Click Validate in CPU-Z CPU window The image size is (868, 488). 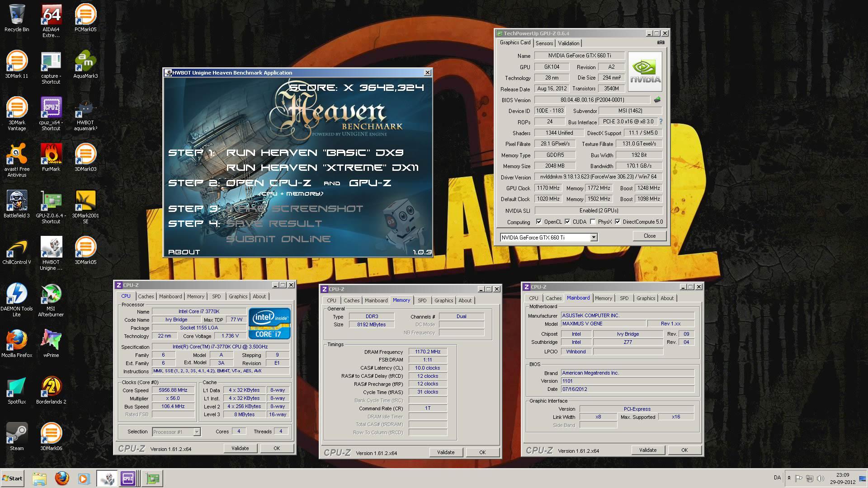point(240,448)
